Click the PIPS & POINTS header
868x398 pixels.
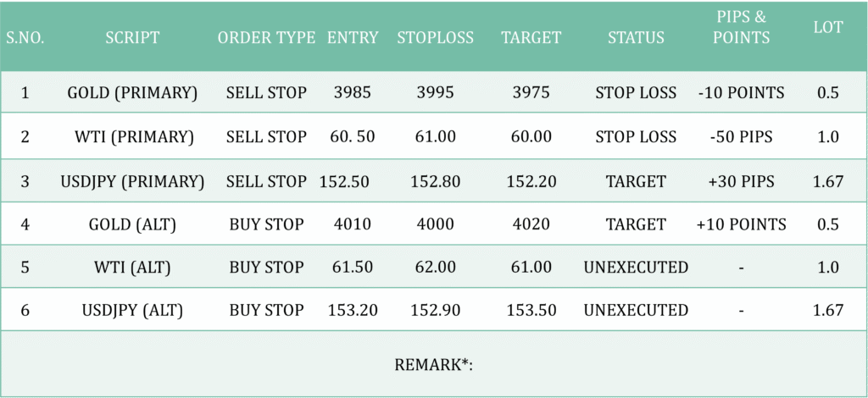click(741, 29)
